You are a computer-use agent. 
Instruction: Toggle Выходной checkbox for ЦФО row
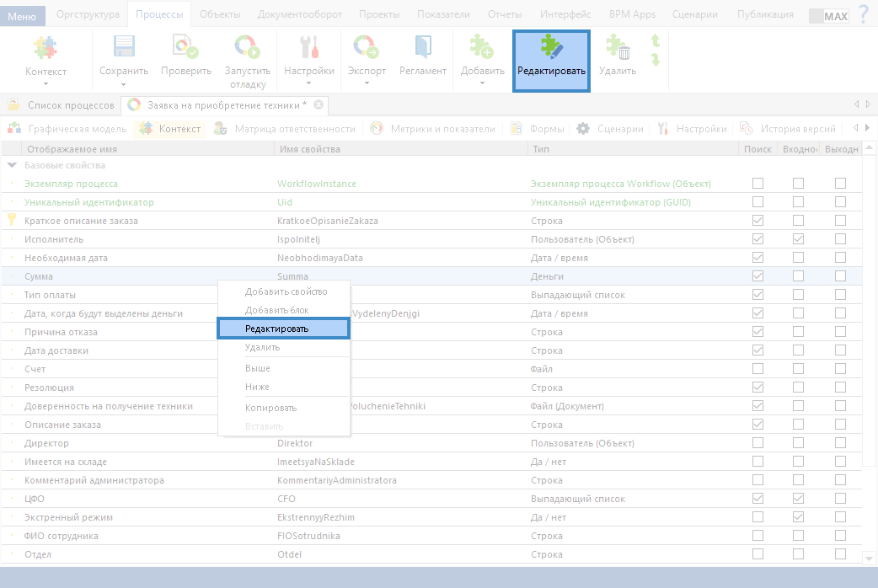point(840,499)
